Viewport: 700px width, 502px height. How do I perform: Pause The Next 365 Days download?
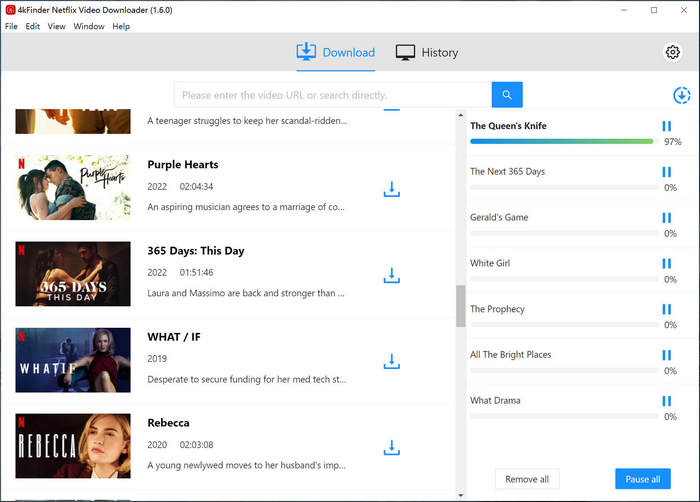[667, 172]
